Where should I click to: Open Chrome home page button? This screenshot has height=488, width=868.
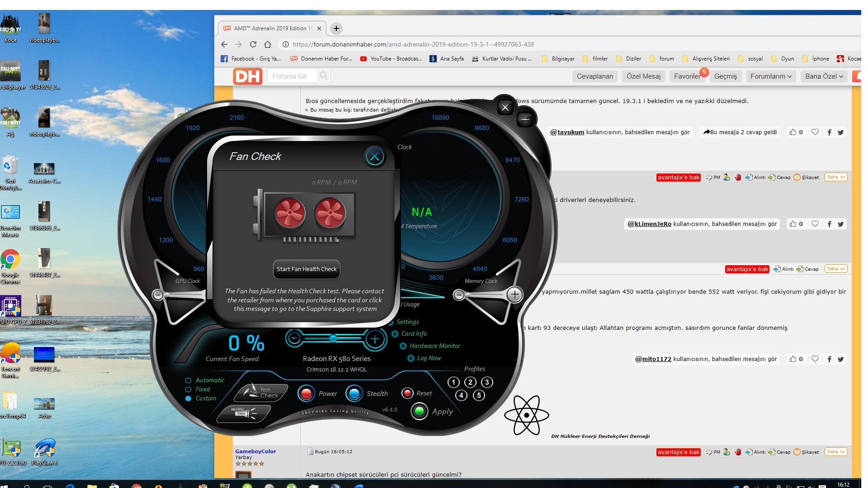(268, 44)
